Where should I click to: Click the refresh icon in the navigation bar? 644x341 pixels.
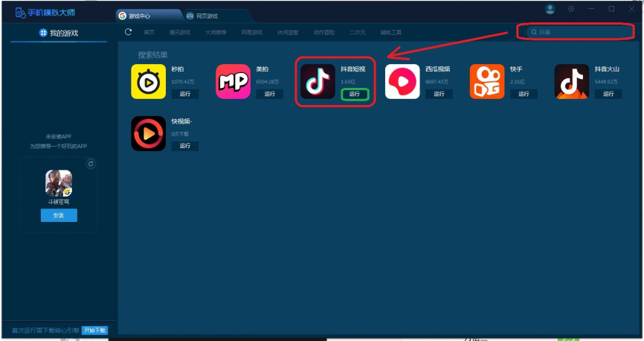coord(128,32)
